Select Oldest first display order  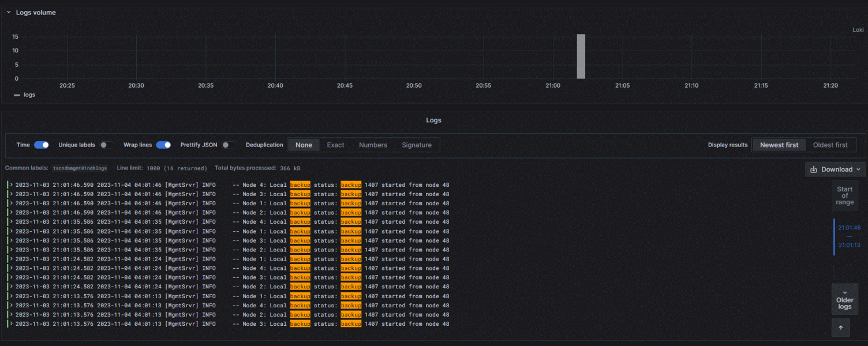830,145
